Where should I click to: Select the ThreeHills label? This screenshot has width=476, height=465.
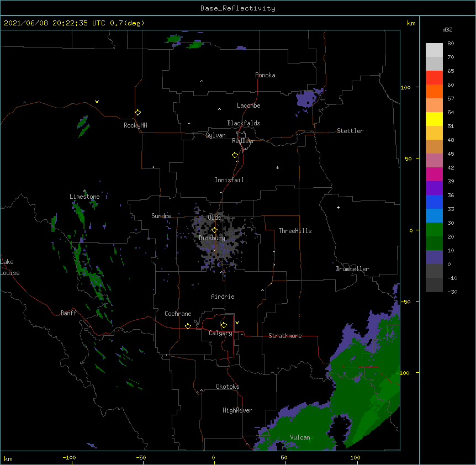click(x=295, y=231)
